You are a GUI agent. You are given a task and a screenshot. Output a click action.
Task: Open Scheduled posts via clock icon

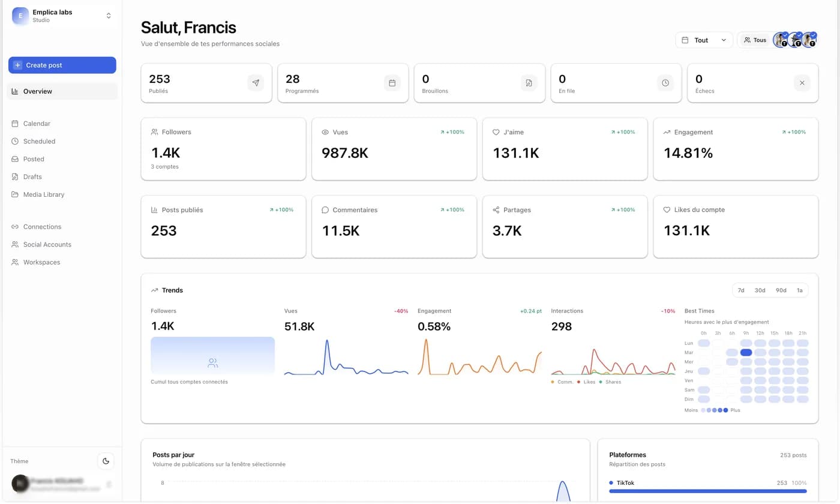pos(15,142)
